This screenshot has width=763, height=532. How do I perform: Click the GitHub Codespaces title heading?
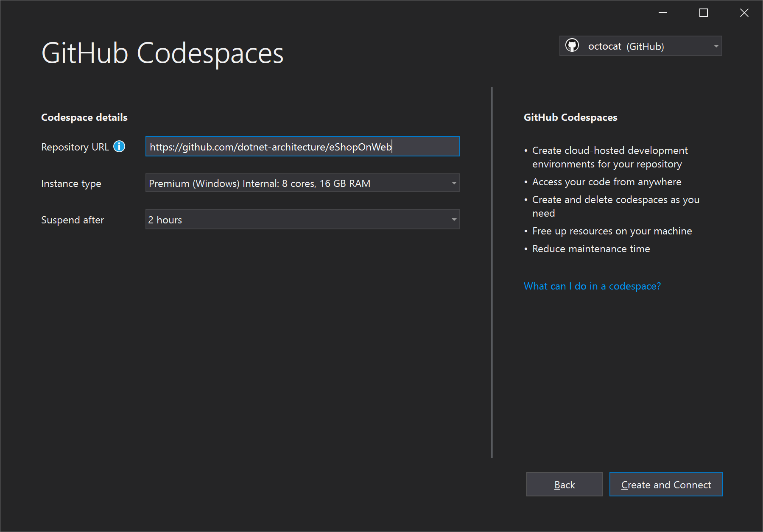162,53
